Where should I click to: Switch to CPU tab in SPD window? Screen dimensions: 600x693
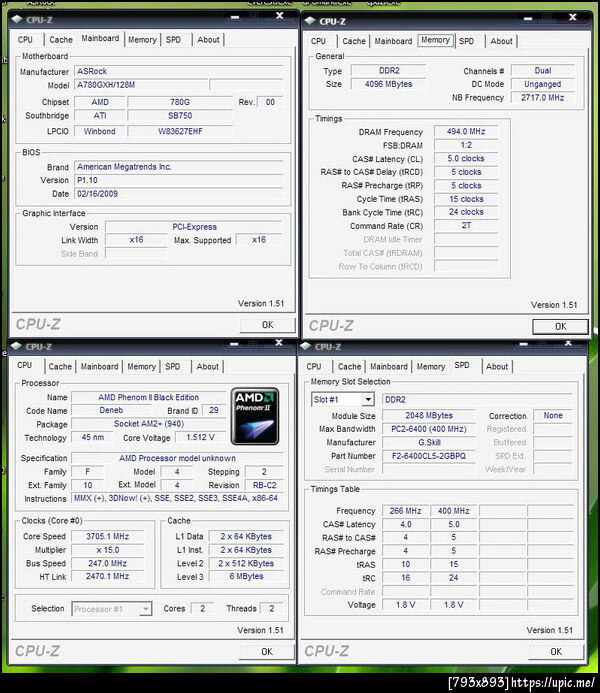pyautogui.click(x=314, y=366)
